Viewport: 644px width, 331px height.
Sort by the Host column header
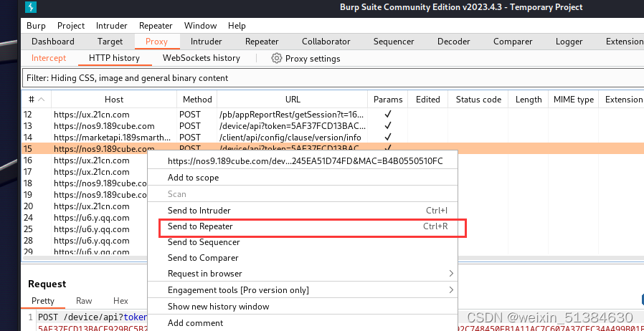click(114, 100)
